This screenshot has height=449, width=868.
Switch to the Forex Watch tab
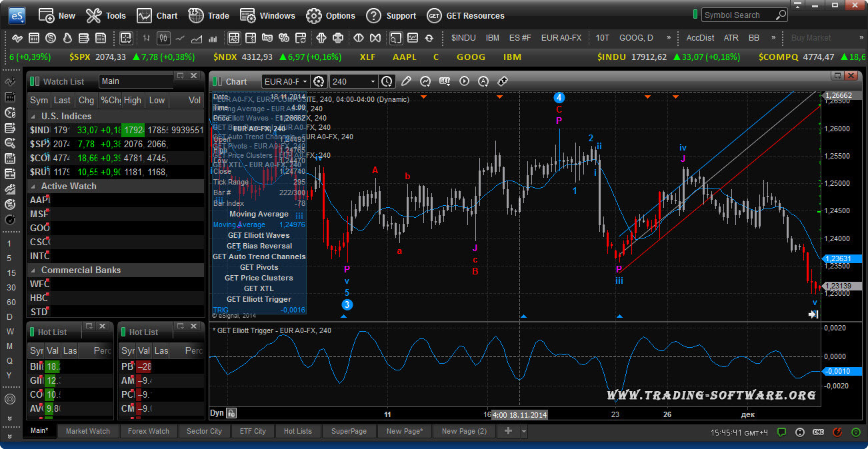tap(149, 431)
